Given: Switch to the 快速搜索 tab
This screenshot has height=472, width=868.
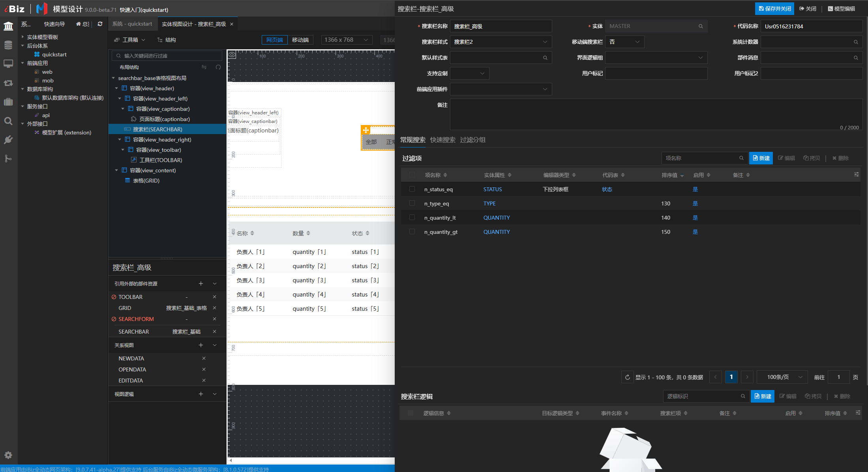Looking at the screenshot, I should coord(442,140).
